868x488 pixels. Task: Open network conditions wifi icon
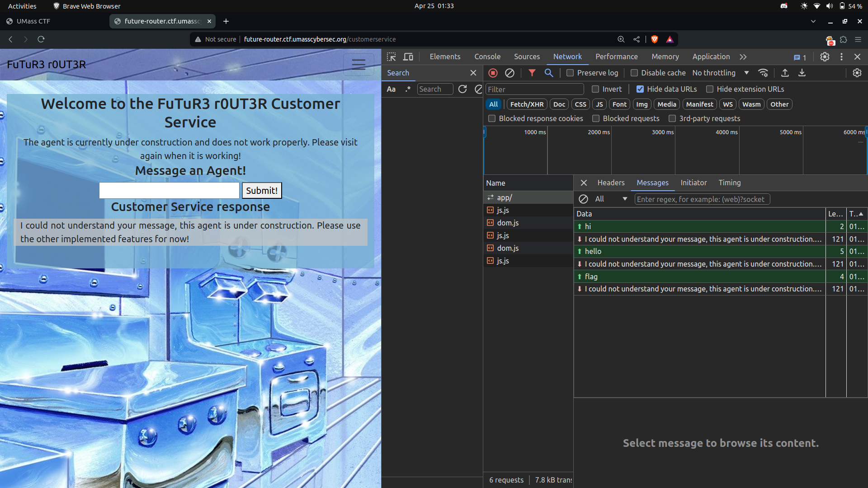[x=763, y=73]
